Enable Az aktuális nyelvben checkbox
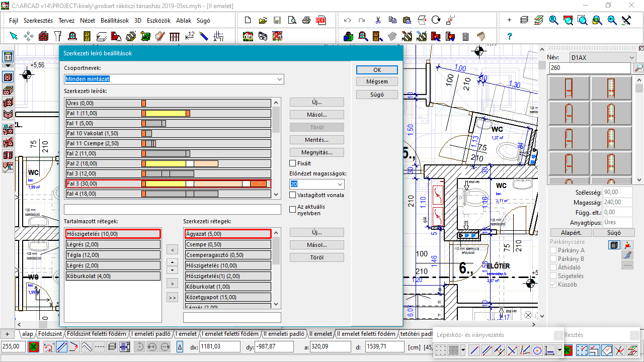Viewport: 644px width, 362px height. [x=293, y=210]
